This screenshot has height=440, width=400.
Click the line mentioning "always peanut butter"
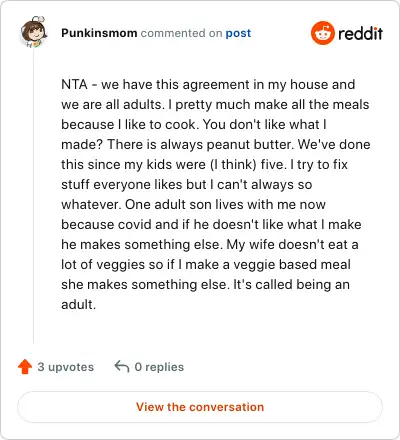pyautogui.click(x=216, y=145)
